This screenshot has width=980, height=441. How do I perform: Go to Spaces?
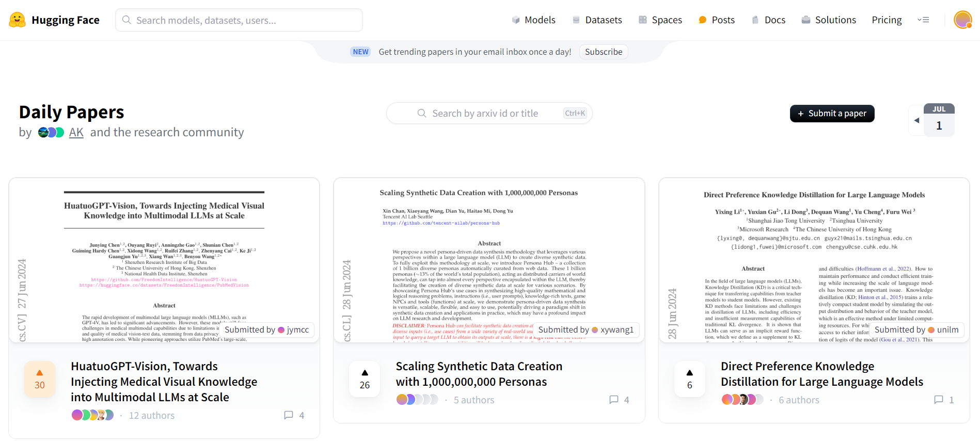[660, 20]
